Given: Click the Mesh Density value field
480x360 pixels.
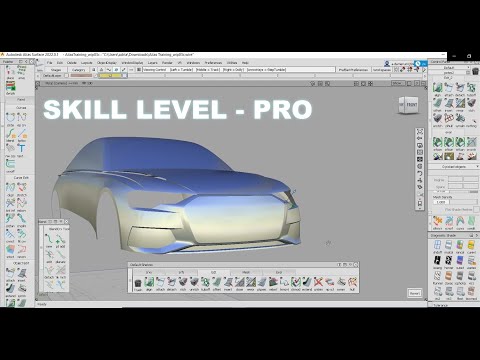Looking at the screenshot, I should (x=441, y=202).
